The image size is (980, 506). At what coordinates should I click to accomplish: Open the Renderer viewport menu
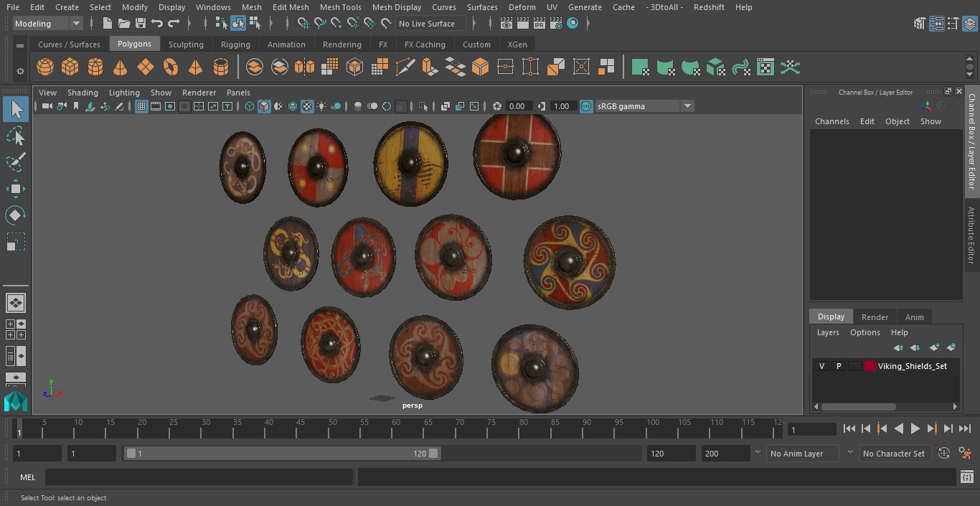[x=199, y=93]
